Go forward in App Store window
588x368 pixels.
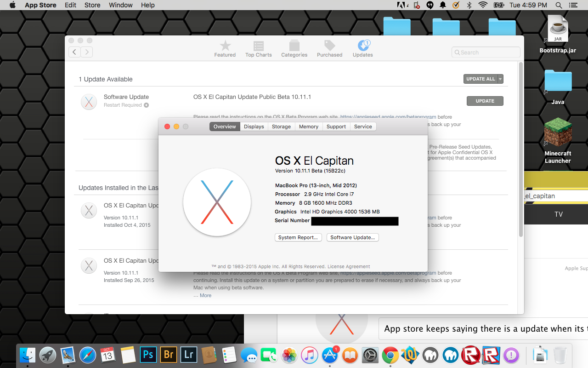87,52
